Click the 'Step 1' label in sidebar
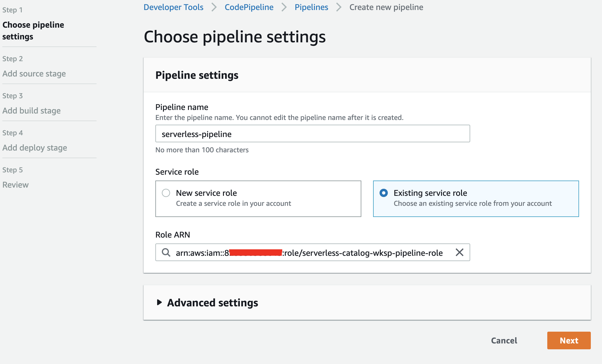 12,10
